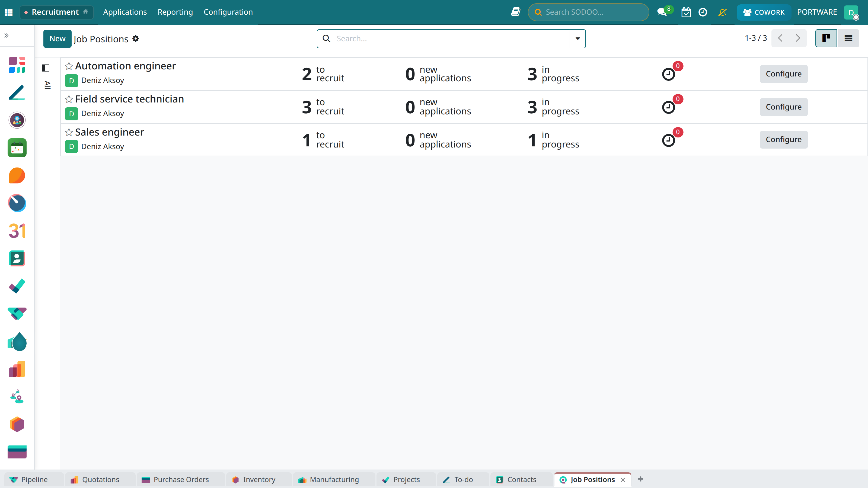Screen dimensions: 868x488
Task: Open the 31 calendar app in sidebar
Action: [17, 231]
